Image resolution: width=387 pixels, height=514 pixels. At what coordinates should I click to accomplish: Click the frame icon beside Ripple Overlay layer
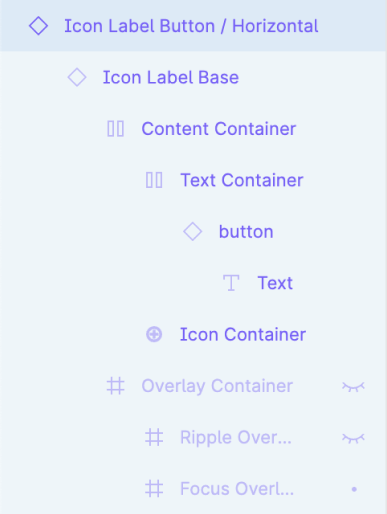154,437
